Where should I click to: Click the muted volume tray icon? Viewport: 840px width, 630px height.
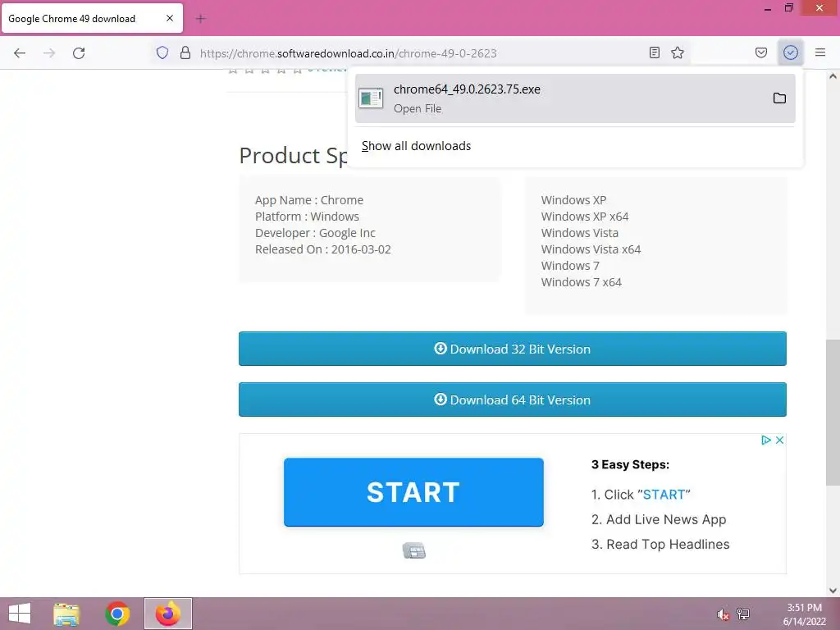point(723,614)
